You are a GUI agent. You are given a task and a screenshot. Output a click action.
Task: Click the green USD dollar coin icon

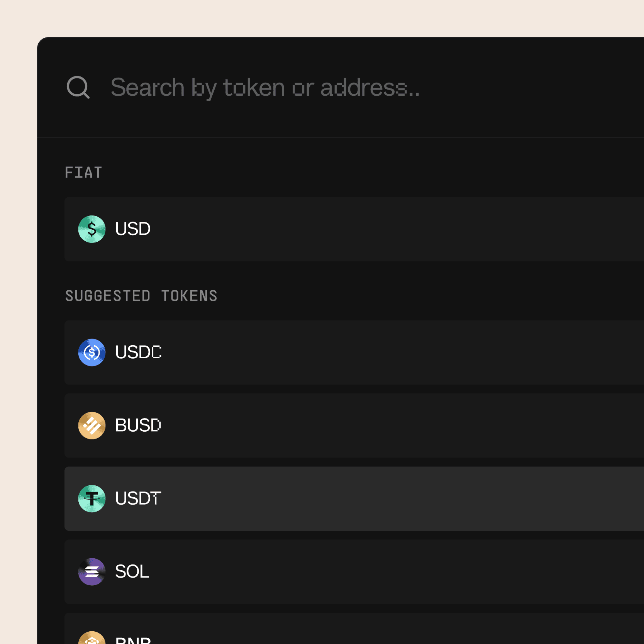click(x=92, y=229)
